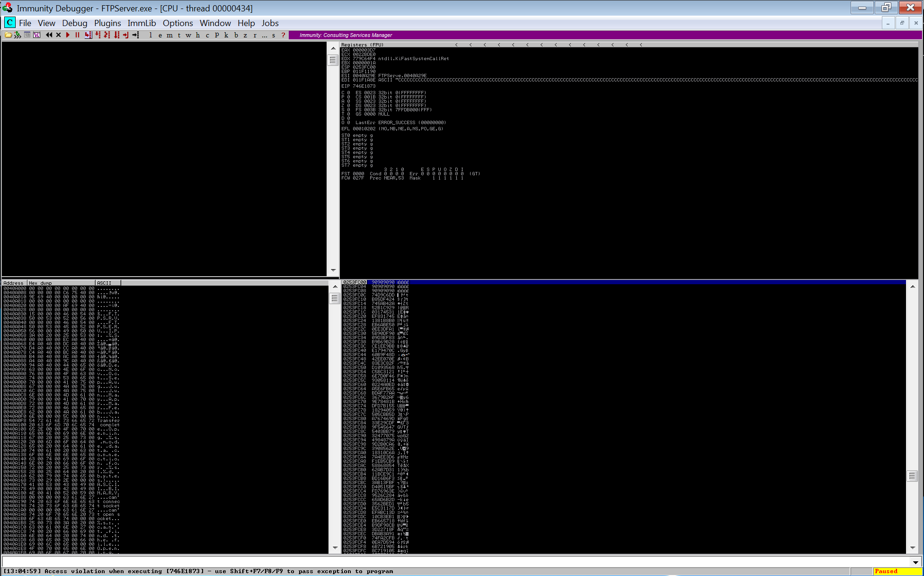Click the Close program X icon
Viewport: 924px width, 576px height.
point(58,35)
